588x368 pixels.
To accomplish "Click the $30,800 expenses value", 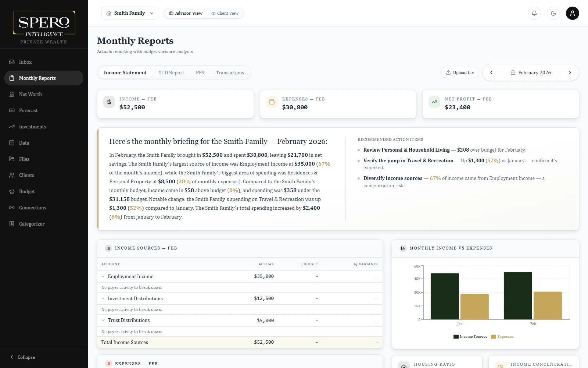I will (x=295, y=107).
